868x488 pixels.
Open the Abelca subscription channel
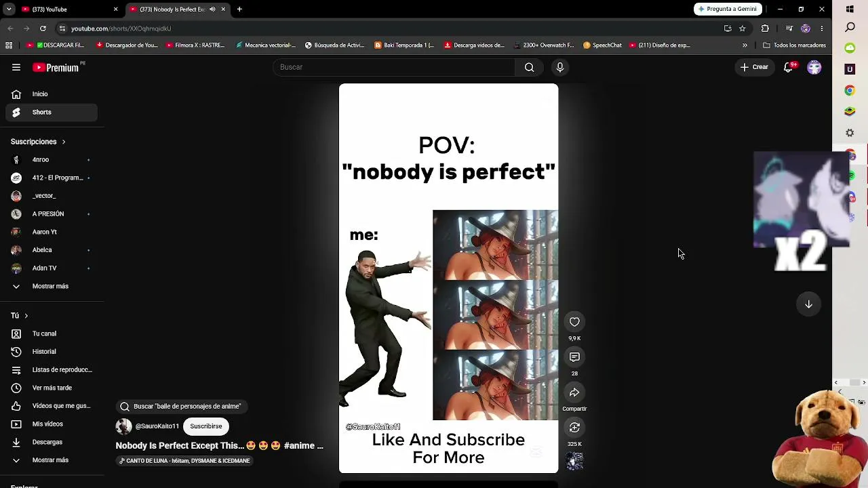click(x=52, y=250)
